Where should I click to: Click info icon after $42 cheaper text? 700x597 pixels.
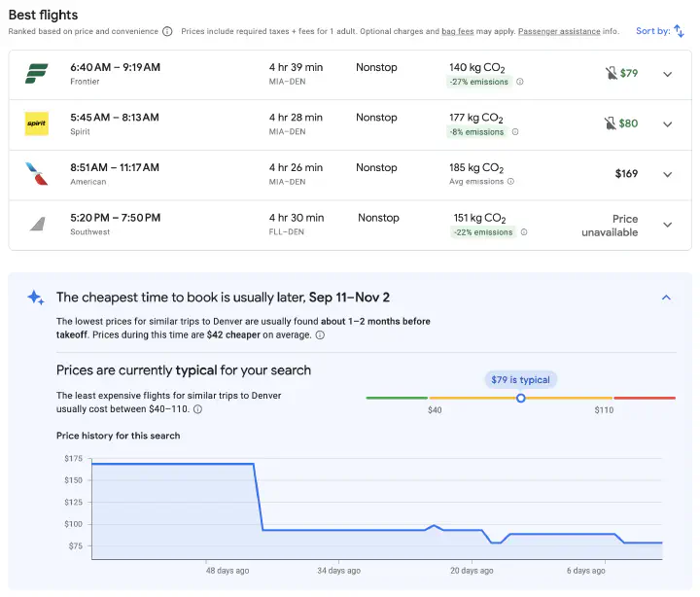click(320, 335)
